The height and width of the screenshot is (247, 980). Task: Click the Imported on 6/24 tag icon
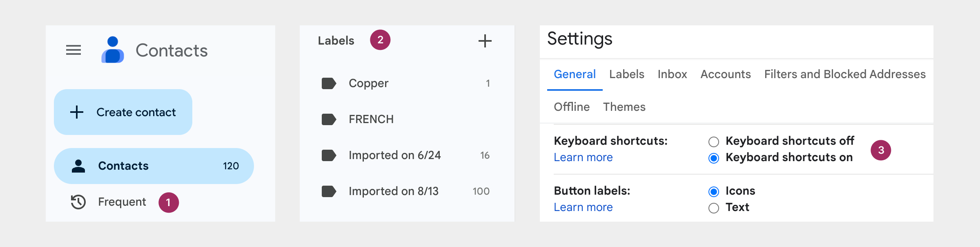coord(329,155)
